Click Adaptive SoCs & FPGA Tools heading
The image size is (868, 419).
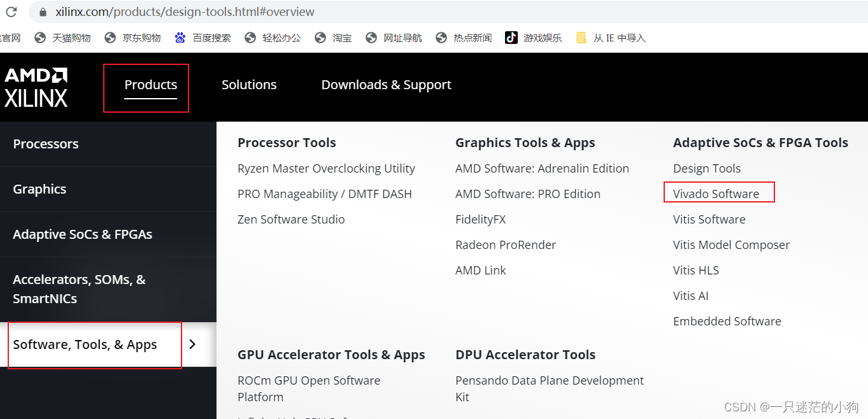pyautogui.click(x=760, y=143)
